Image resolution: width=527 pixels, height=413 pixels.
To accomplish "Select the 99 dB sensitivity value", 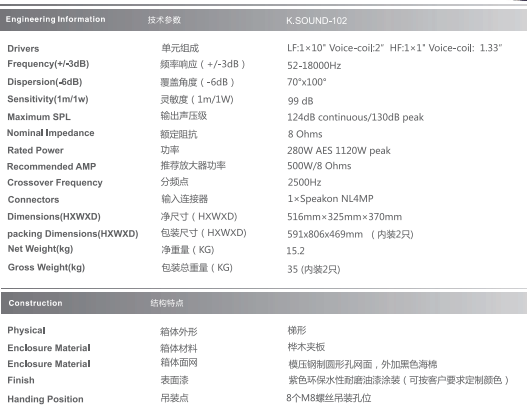I will [x=300, y=101].
